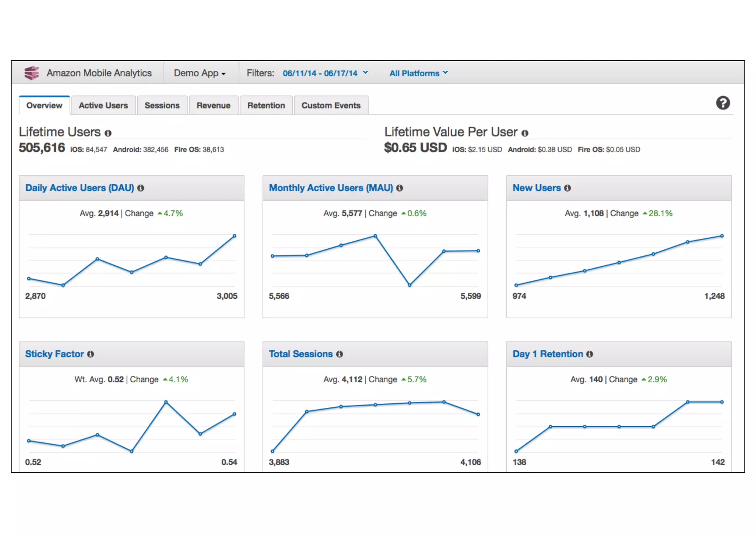Click the Fire OS: 38,613 user count
Viewport: 756px width, 534px height.
(x=199, y=149)
